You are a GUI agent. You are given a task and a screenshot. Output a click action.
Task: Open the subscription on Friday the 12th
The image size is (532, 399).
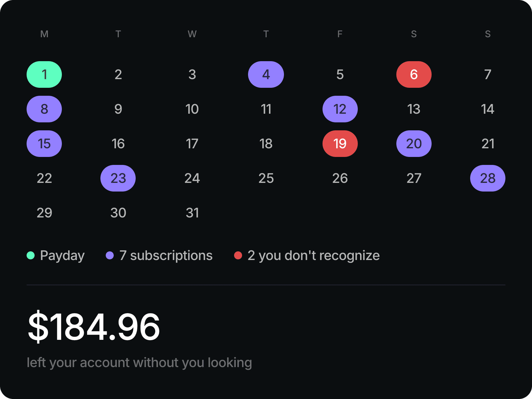tap(340, 109)
